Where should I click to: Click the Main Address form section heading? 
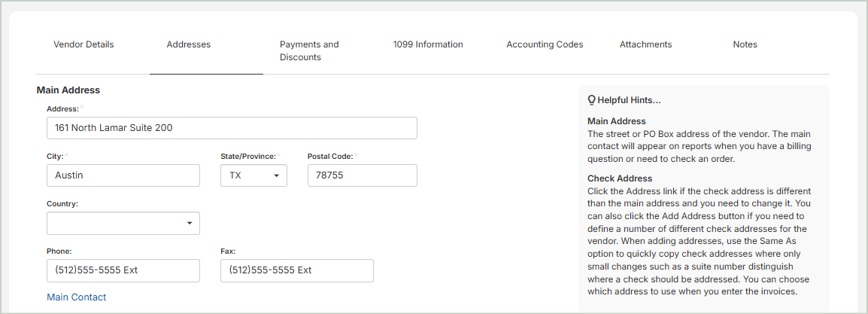(68, 90)
